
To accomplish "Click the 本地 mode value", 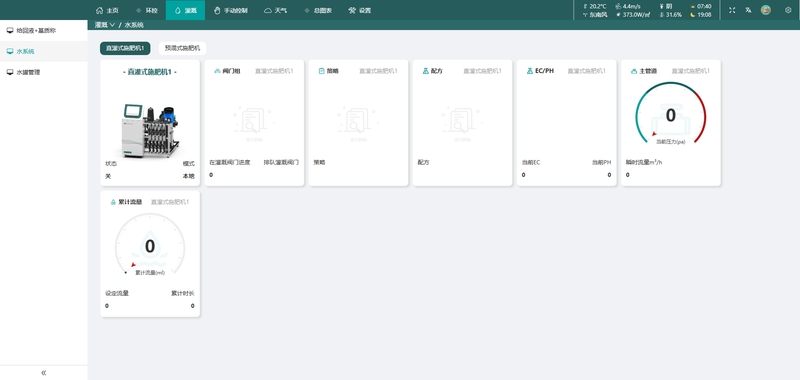I will point(189,176).
